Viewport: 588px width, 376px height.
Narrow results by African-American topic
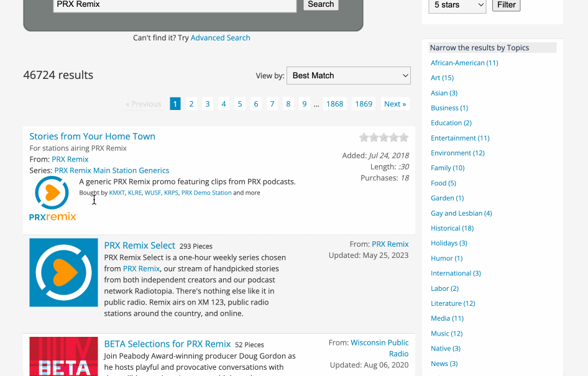point(464,63)
